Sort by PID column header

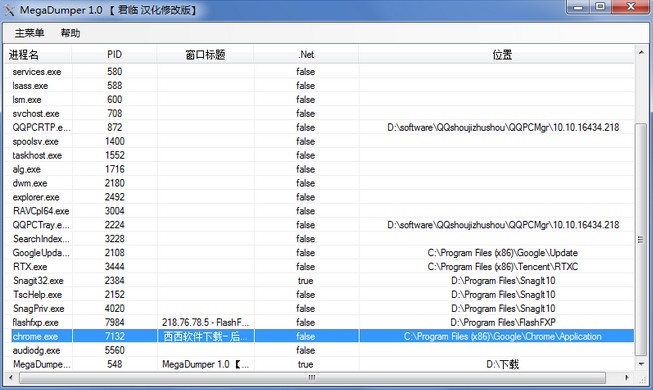point(114,55)
